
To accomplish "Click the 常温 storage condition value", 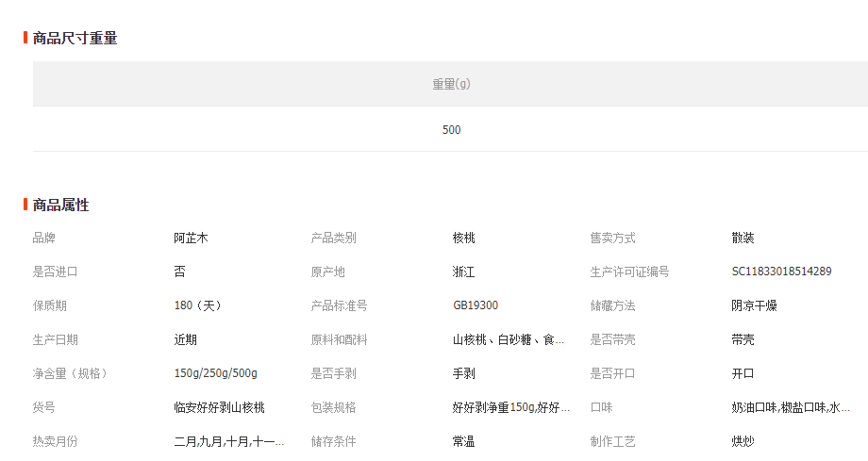I will pos(463,441).
